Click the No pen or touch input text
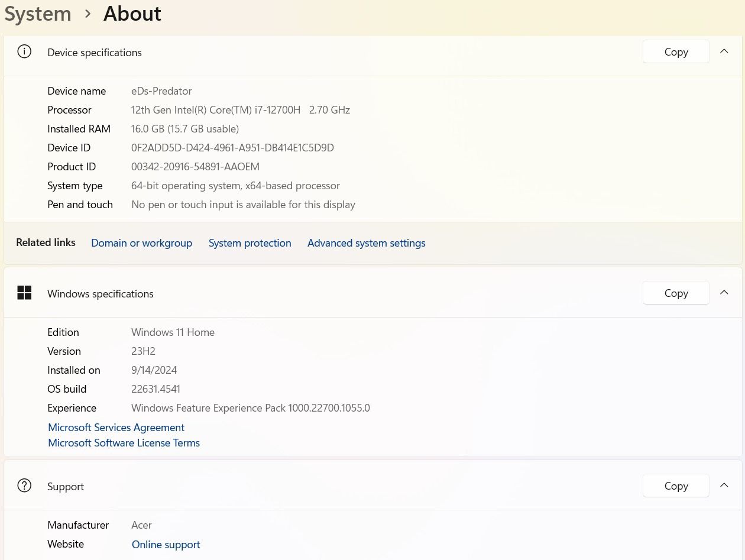 click(243, 205)
